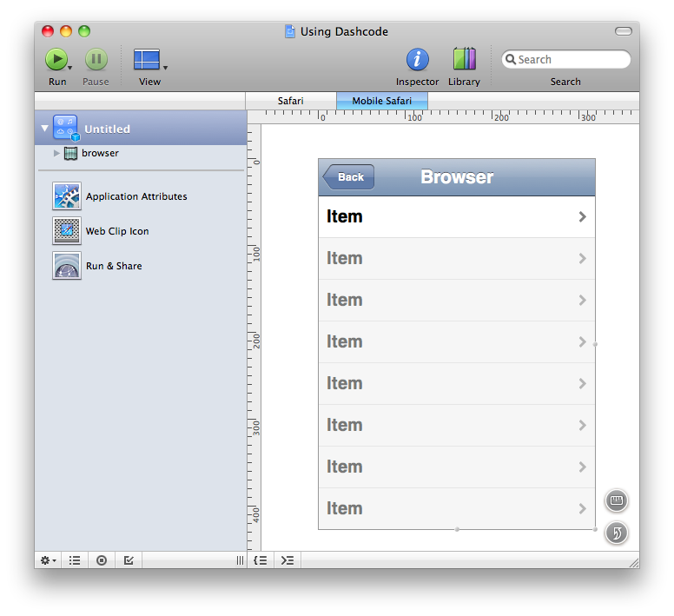Toggle the checkmark box button in the bottom bar
This screenshot has width=674, height=616.
129,560
